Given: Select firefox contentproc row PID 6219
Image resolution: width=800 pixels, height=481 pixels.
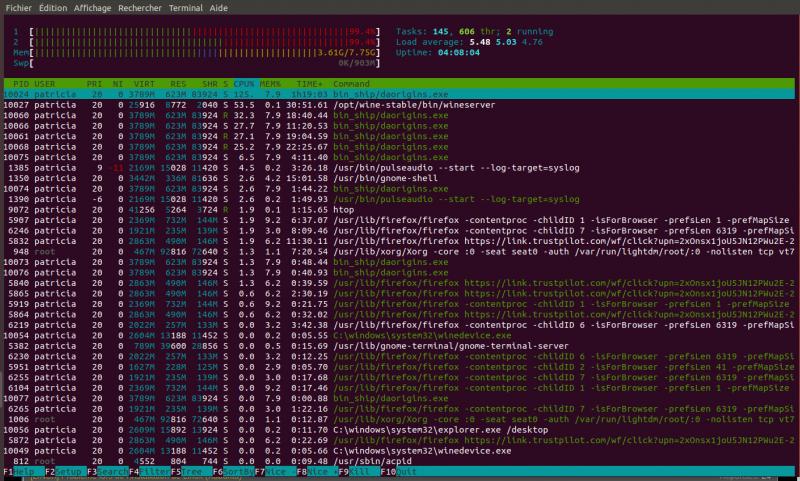Looking at the screenshot, I should tap(399, 325).
